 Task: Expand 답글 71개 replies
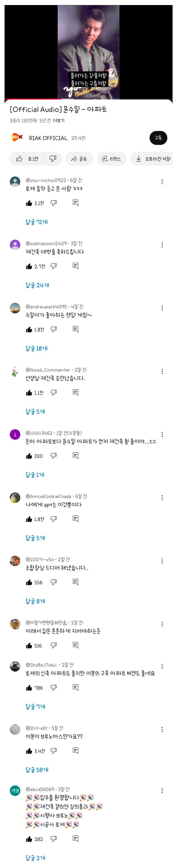pyautogui.click(x=37, y=222)
